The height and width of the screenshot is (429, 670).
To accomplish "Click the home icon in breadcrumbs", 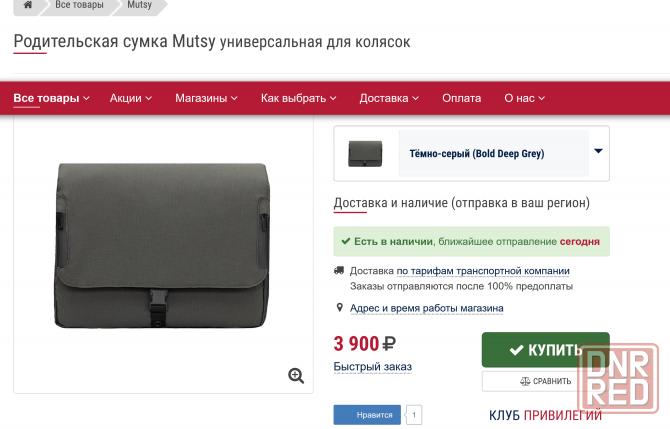I will pos(28,6).
